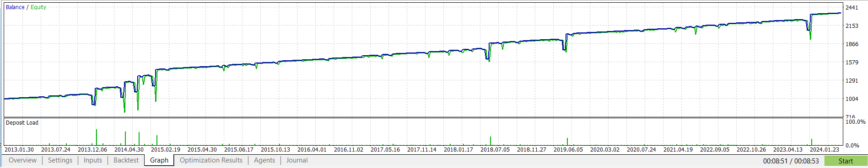Click the 2020.03.02 date label
The height and width of the screenshot is (168, 868).
point(605,149)
